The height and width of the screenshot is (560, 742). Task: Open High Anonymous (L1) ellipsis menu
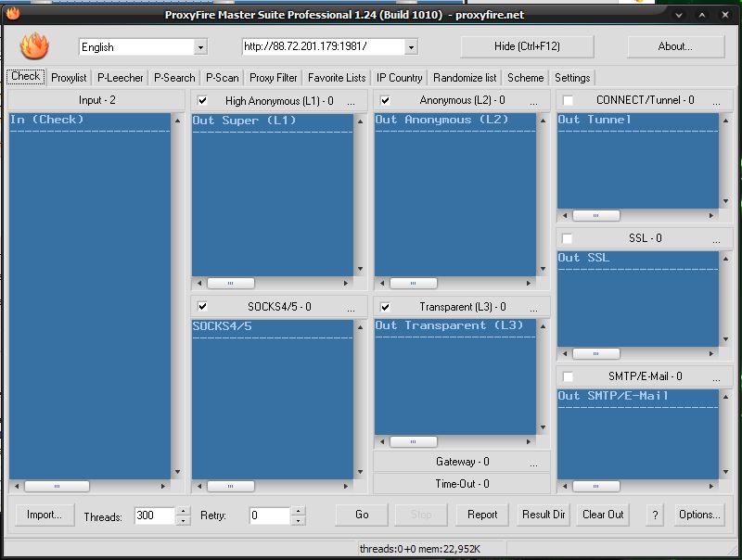tap(351, 102)
